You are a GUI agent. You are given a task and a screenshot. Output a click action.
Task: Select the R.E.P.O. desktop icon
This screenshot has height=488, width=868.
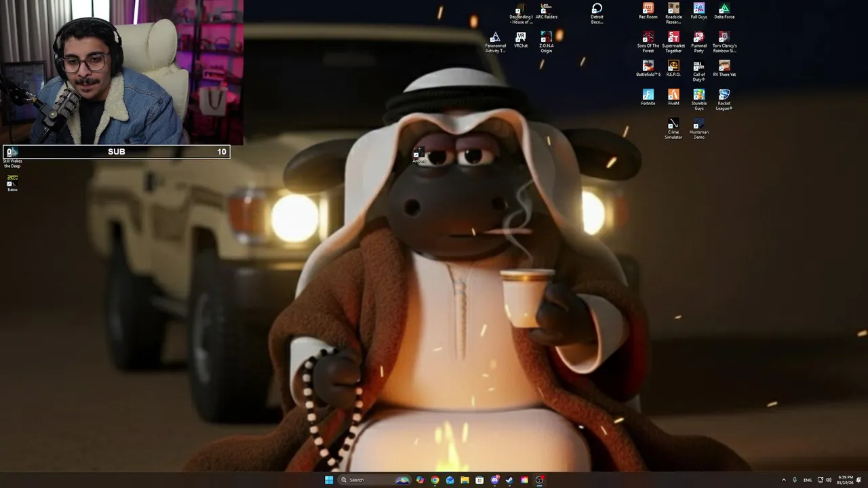[673, 69]
